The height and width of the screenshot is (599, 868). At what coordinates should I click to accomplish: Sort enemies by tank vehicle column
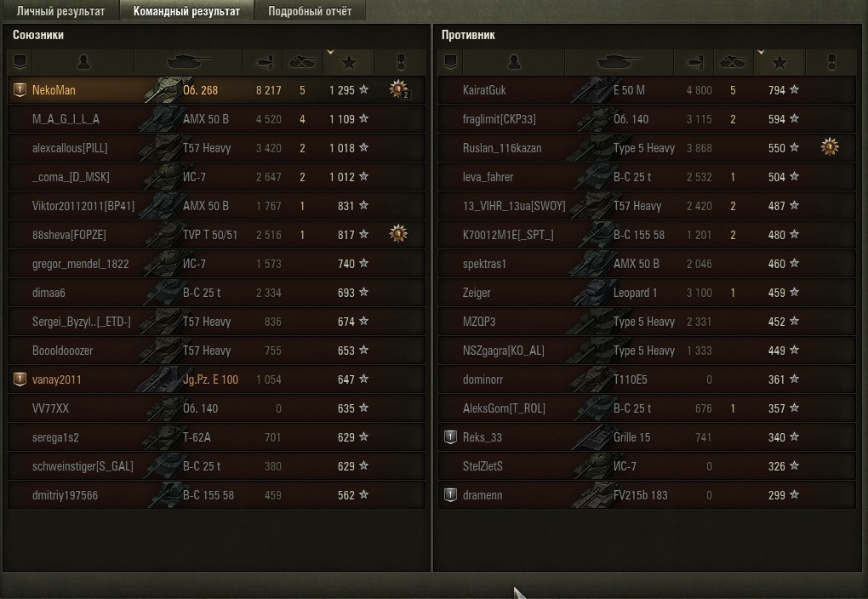pyautogui.click(x=619, y=62)
